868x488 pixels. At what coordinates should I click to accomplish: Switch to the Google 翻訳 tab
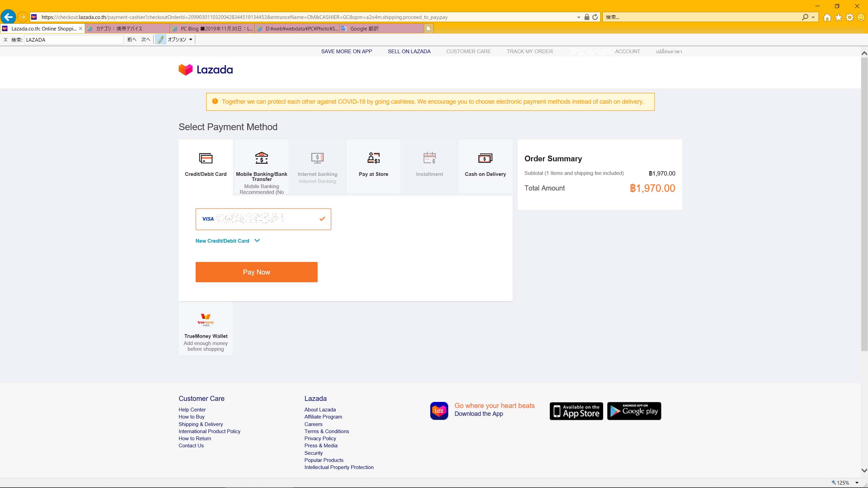tap(382, 28)
